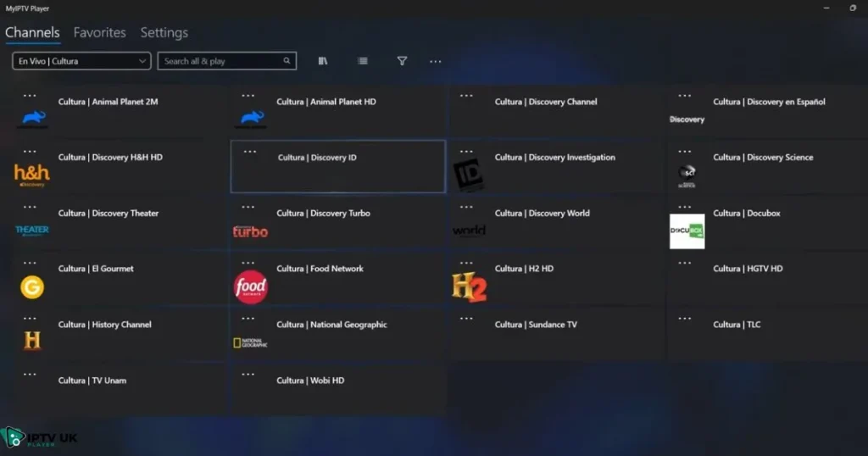Viewport: 868px width, 456px height.
Task: Open options for Discovery H&H HD
Action: point(30,151)
